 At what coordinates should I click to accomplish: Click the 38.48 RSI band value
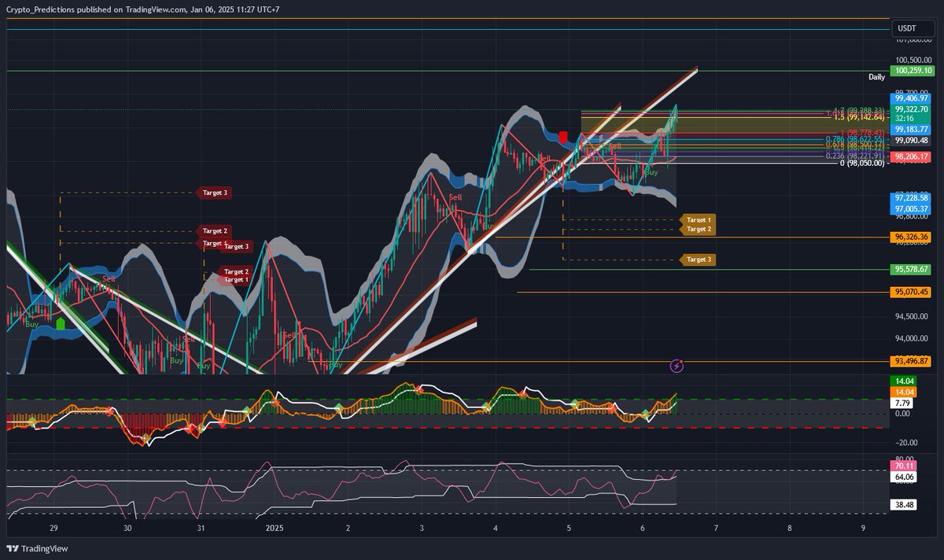(x=904, y=506)
